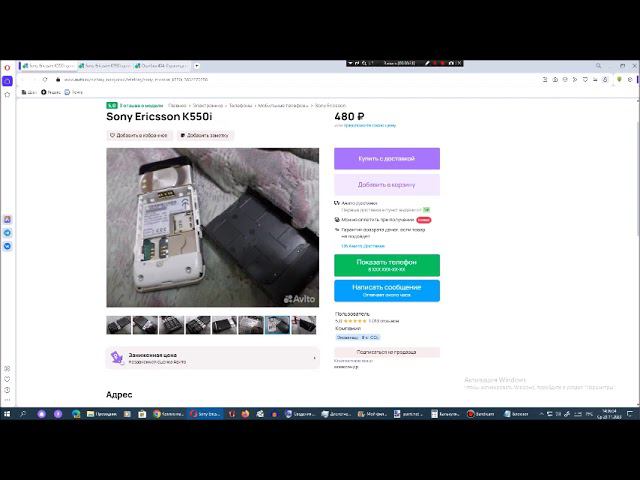Screen dimensions: 640x480
Task: Click blue Написать сообщение button
Action: click(x=387, y=291)
